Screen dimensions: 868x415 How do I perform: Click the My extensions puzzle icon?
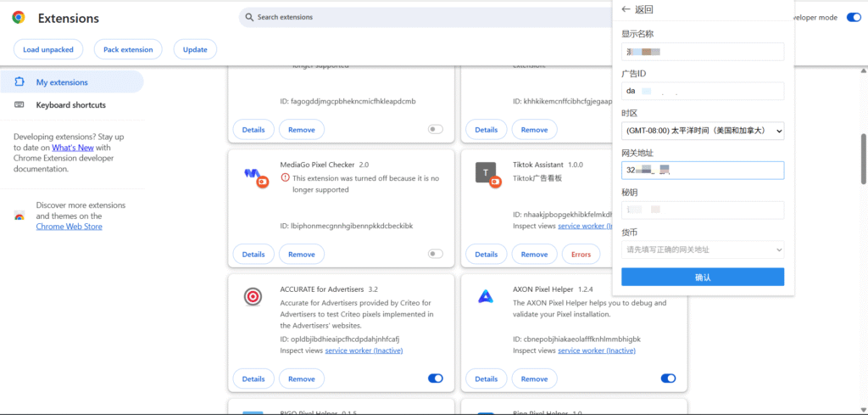[x=19, y=82]
